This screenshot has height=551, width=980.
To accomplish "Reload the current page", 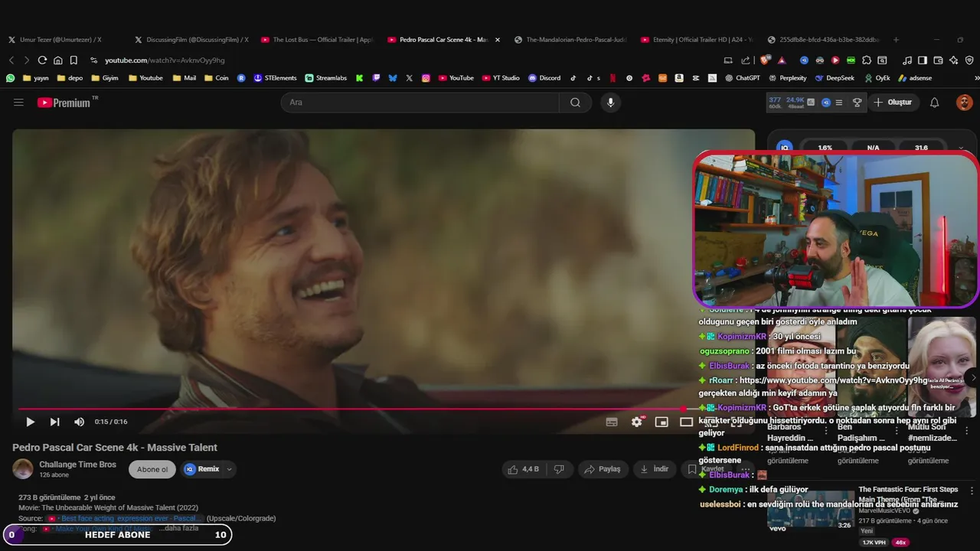I will tap(42, 60).
